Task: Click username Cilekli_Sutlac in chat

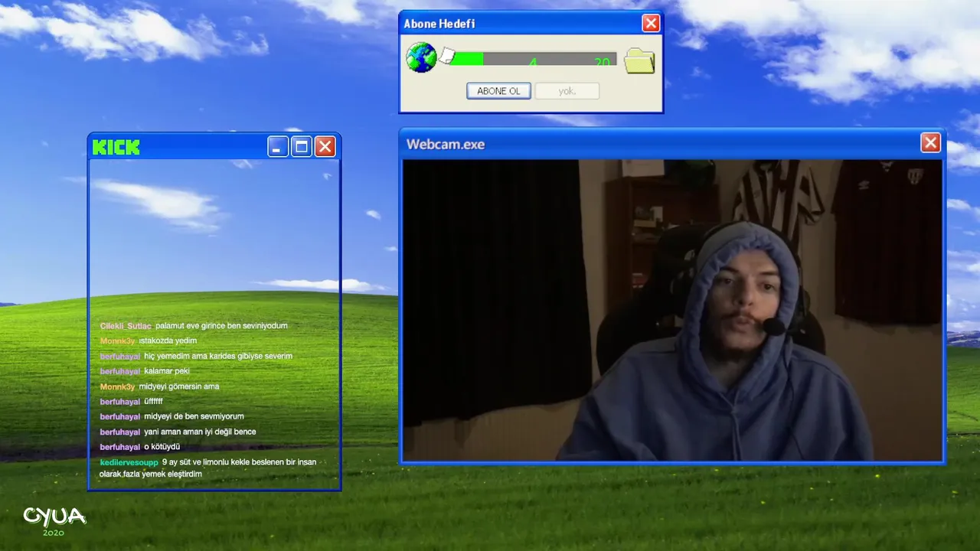Action: click(x=126, y=326)
